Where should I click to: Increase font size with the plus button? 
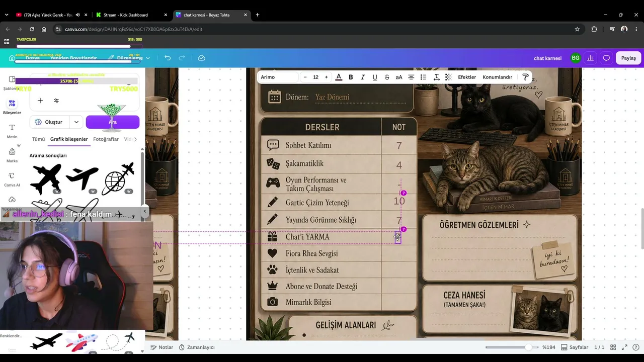[326, 77]
